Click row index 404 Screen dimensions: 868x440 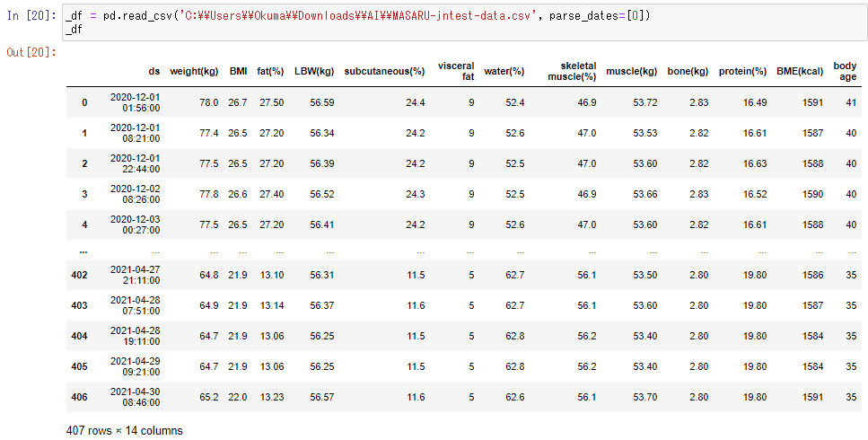pos(79,336)
